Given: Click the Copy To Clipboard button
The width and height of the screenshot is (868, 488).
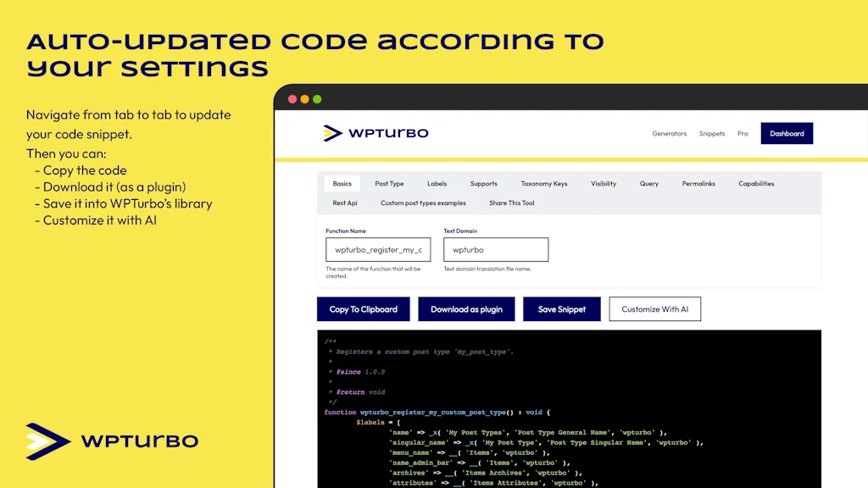Looking at the screenshot, I should 363,308.
